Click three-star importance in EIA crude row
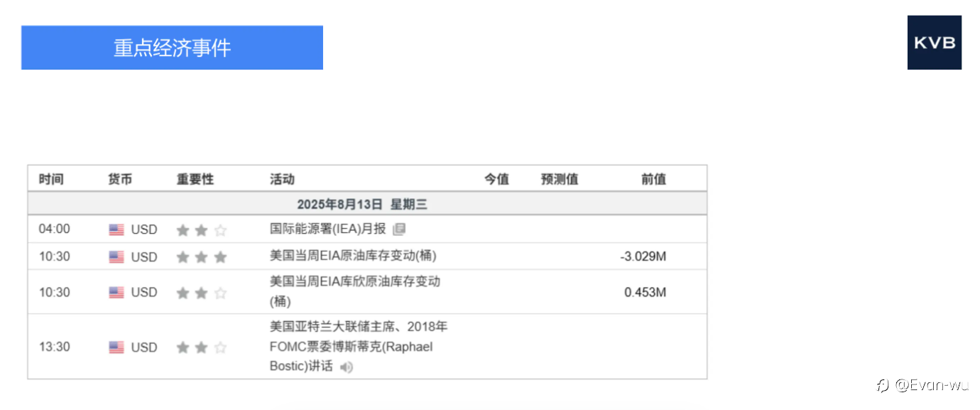Screen dimensions: 980x410 202,257
